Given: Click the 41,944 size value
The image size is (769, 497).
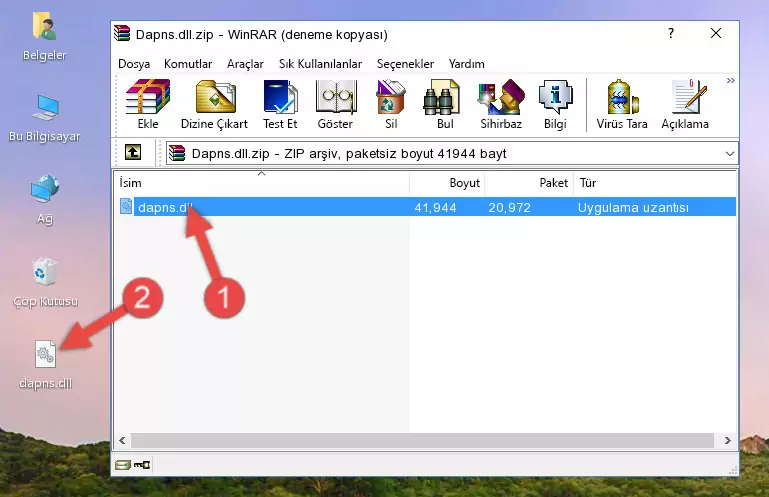Looking at the screenshot, I should pos(436,208).
